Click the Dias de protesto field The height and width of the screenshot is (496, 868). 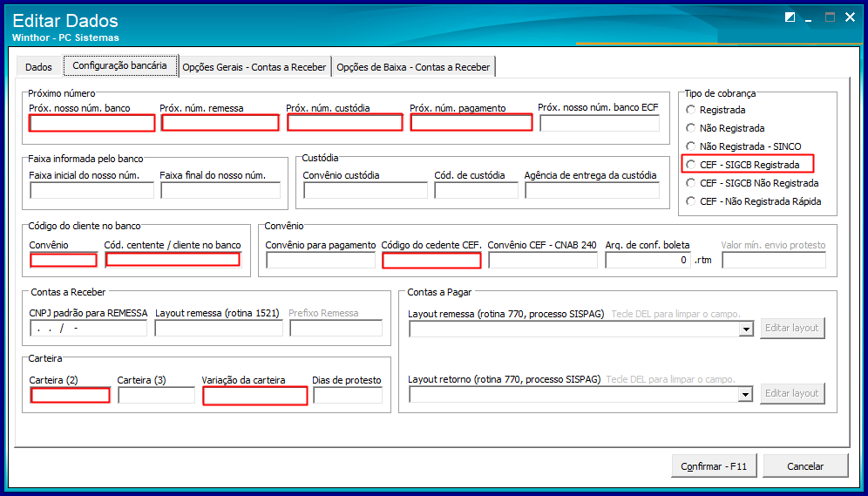click(348, 395)
